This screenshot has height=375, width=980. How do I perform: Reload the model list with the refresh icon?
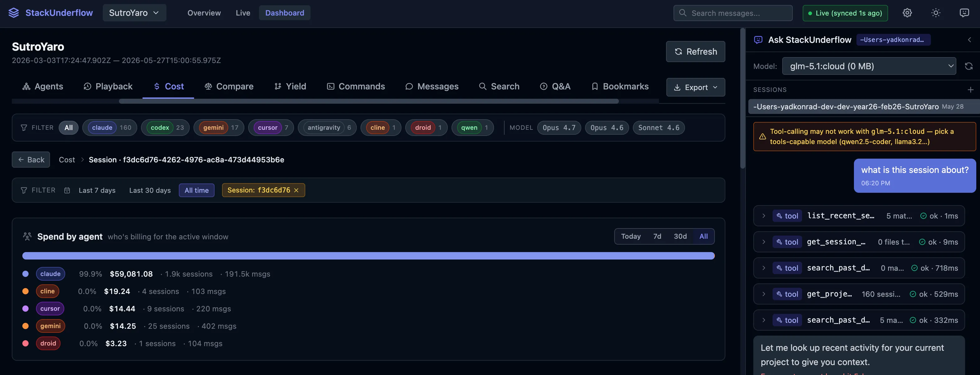pos(969,66)
